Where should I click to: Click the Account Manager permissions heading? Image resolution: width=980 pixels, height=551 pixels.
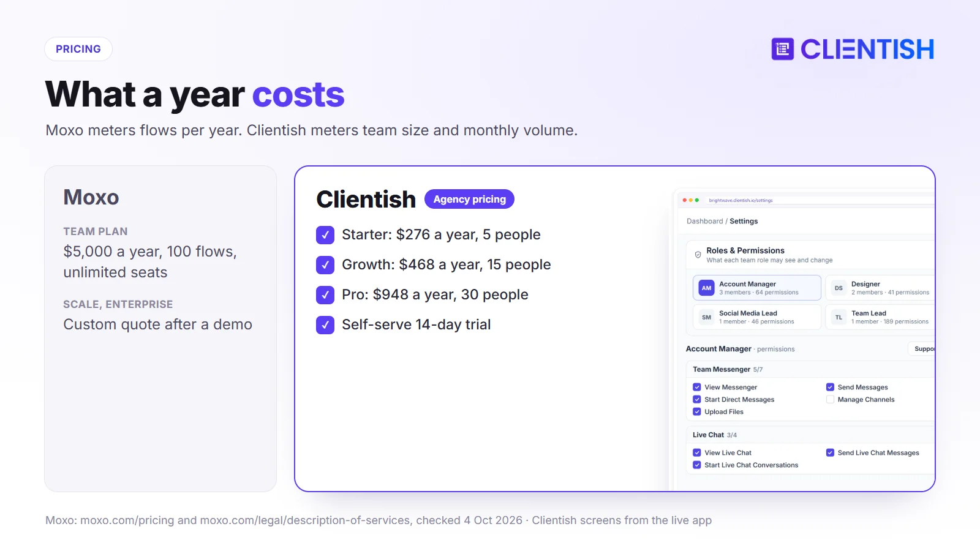tap(741, 349)
